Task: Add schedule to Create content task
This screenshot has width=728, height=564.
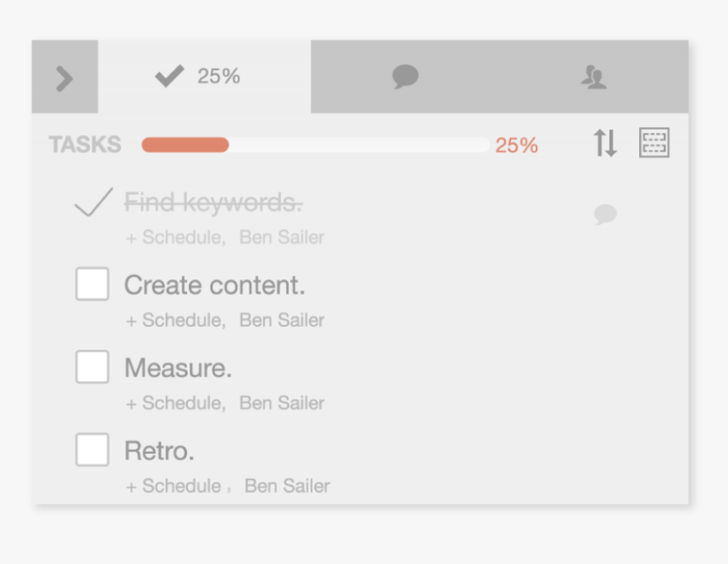Action: click(175, 320)
